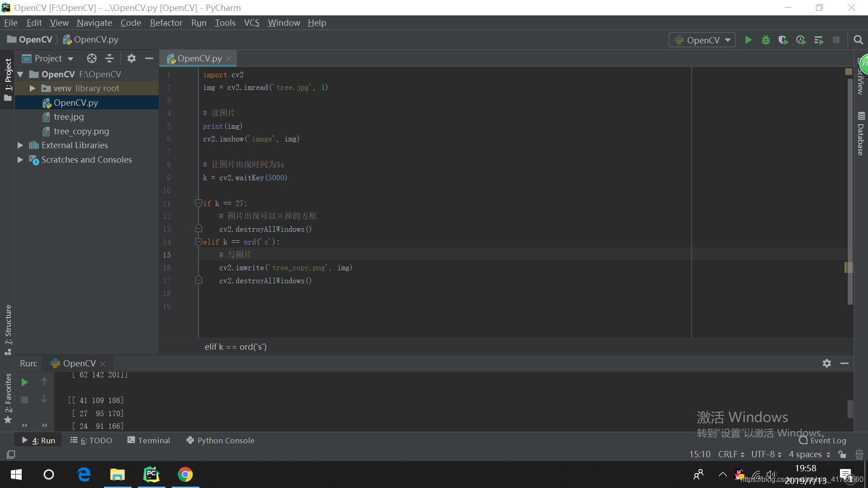
Task: Change UTF-8 file encoding
Action: point(766,454)
